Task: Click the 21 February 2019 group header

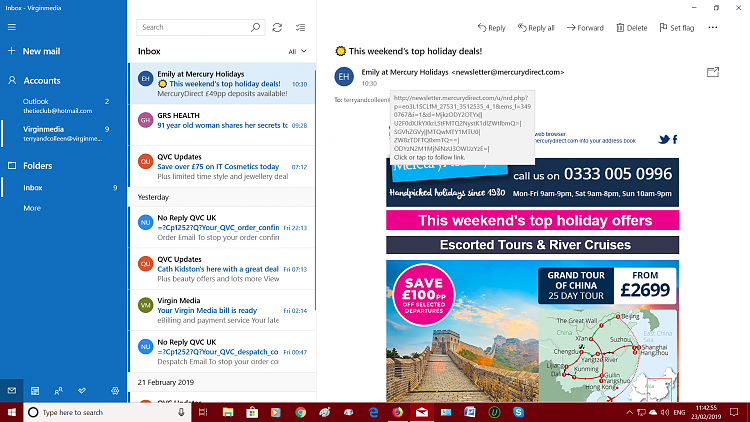Action: [222, 382]
